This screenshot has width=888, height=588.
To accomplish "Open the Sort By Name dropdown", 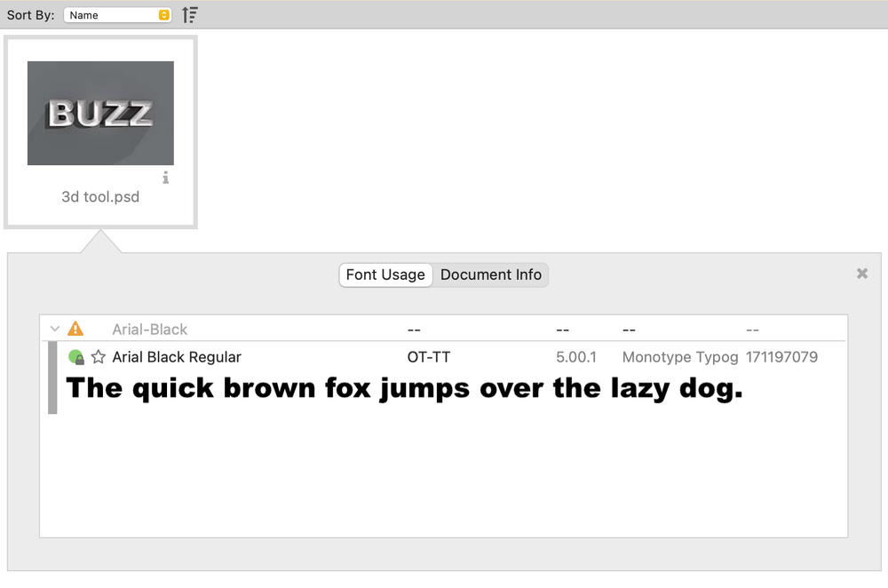I will click(117, 15).
